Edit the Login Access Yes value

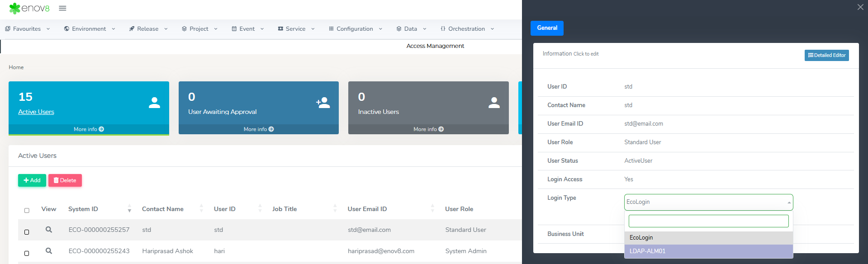click(x=629, y=179)
